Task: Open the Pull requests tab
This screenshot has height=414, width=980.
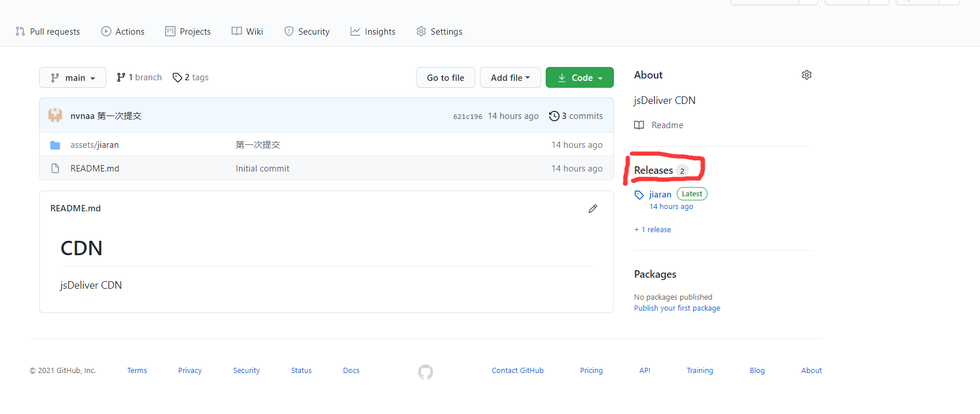Action: (x=48, y=31)
